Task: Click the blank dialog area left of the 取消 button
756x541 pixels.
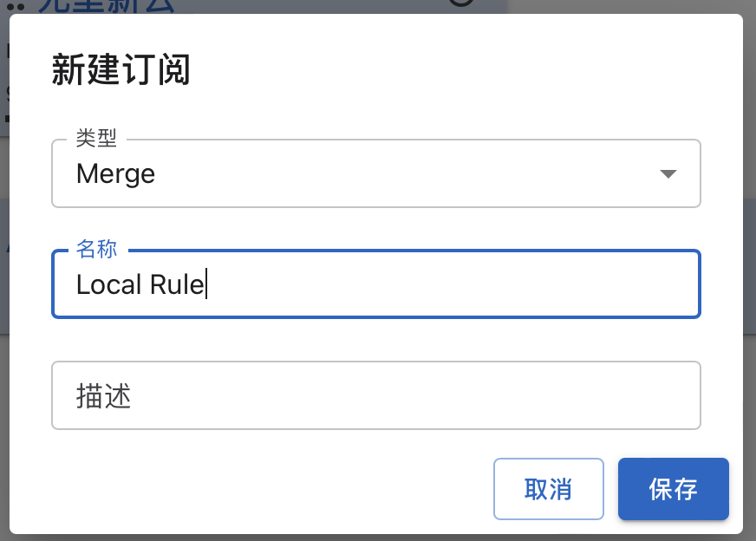Action: coord(270,489)
